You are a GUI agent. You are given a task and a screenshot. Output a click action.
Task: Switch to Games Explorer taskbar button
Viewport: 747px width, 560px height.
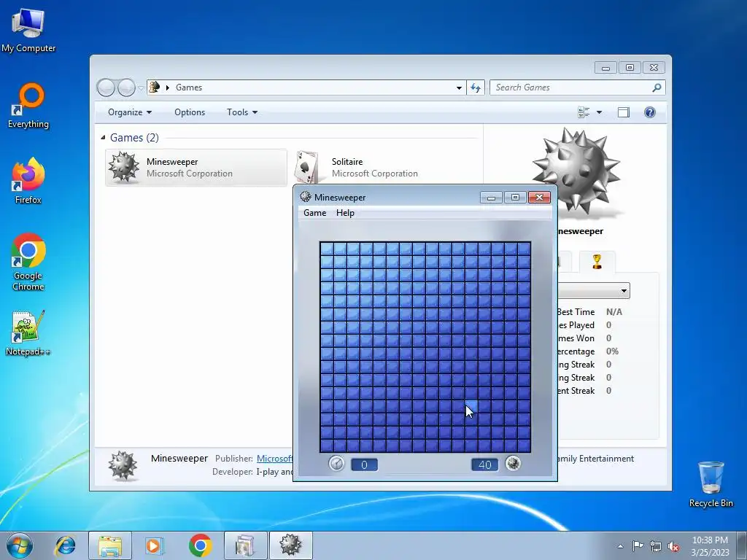pos(245,545)
